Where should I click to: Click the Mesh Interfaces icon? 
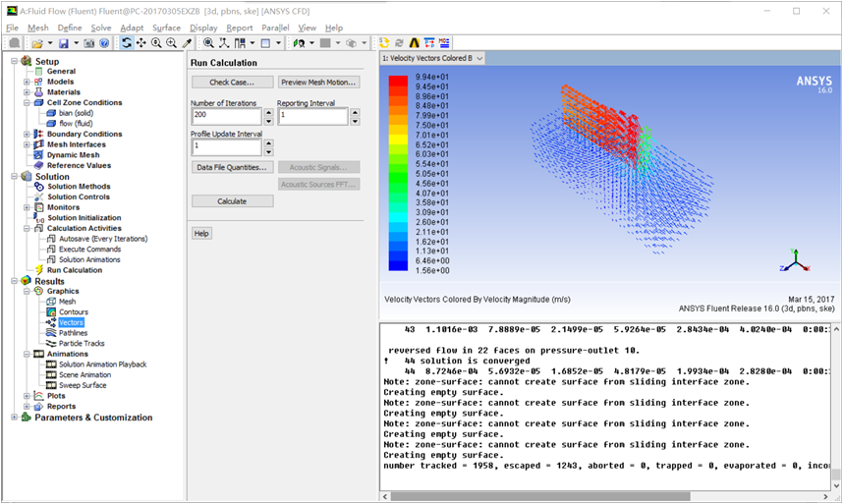coord(38,144)
